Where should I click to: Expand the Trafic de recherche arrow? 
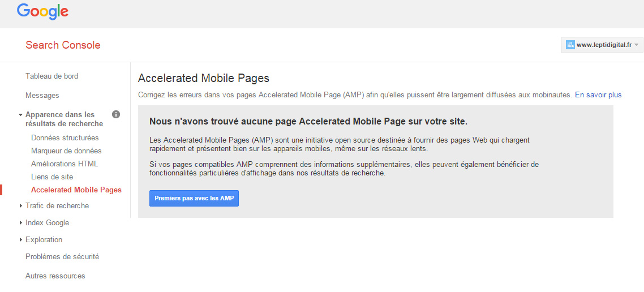click(x=21, y=206)
